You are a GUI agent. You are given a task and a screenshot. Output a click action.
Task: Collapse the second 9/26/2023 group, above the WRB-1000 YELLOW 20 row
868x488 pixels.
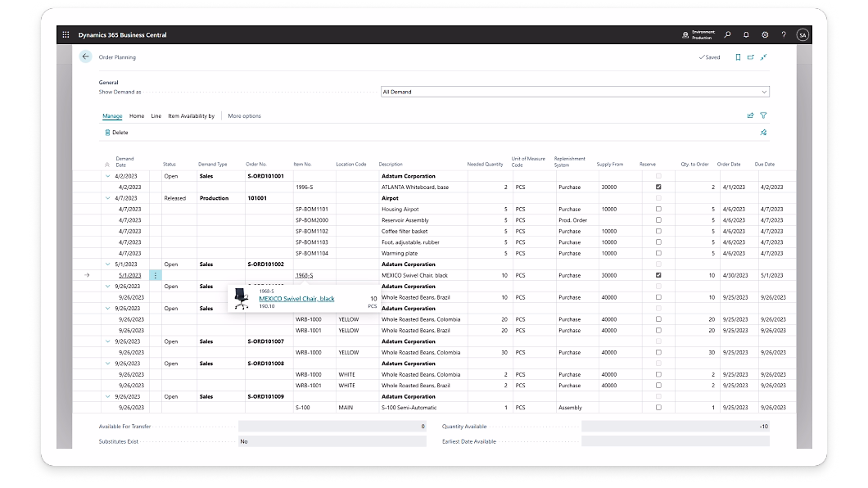(108, 308)
